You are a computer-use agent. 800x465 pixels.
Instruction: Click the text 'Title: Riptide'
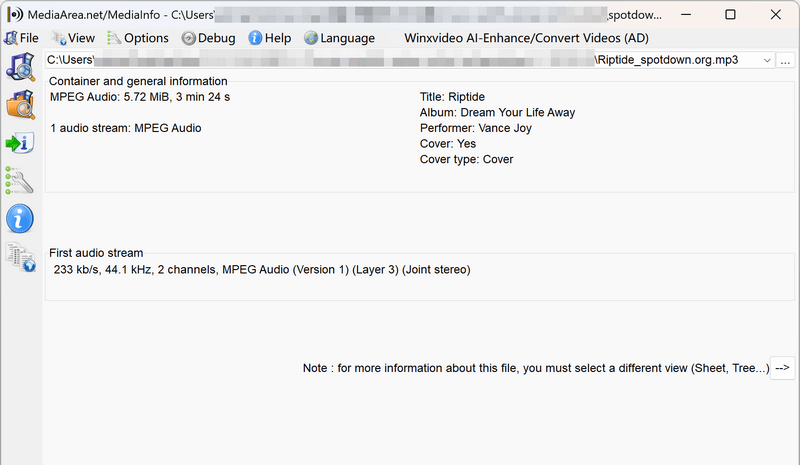coord(452,97)
